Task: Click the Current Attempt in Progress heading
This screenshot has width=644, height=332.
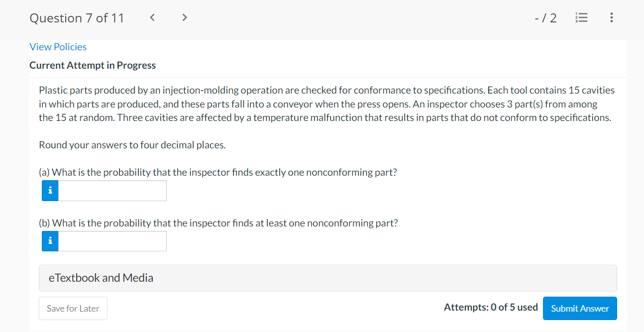Action: tap(93, 65)
